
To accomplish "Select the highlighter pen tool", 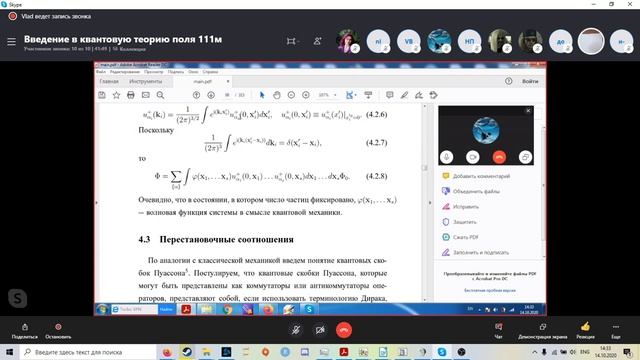I will (404, 95).
